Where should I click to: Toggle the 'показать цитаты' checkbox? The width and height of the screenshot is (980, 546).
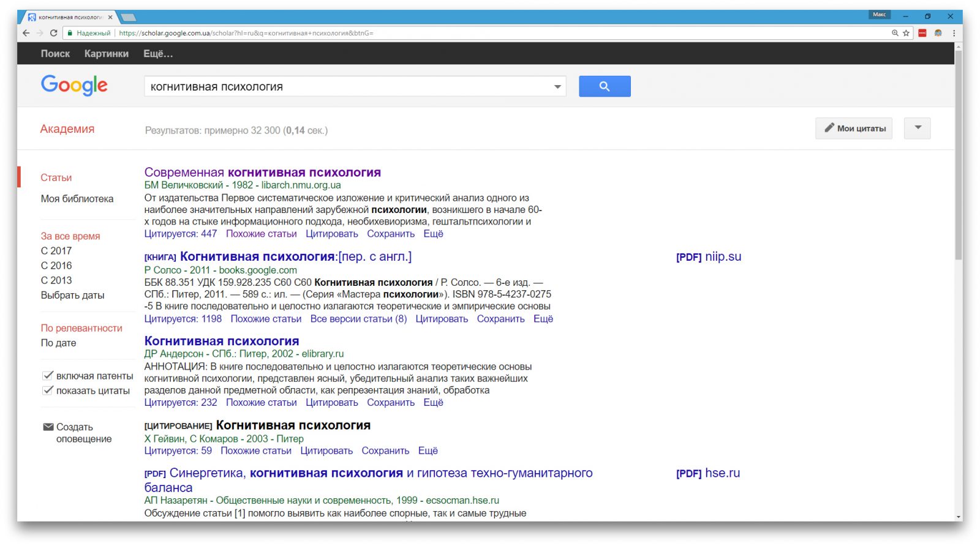tap(48, 390)
